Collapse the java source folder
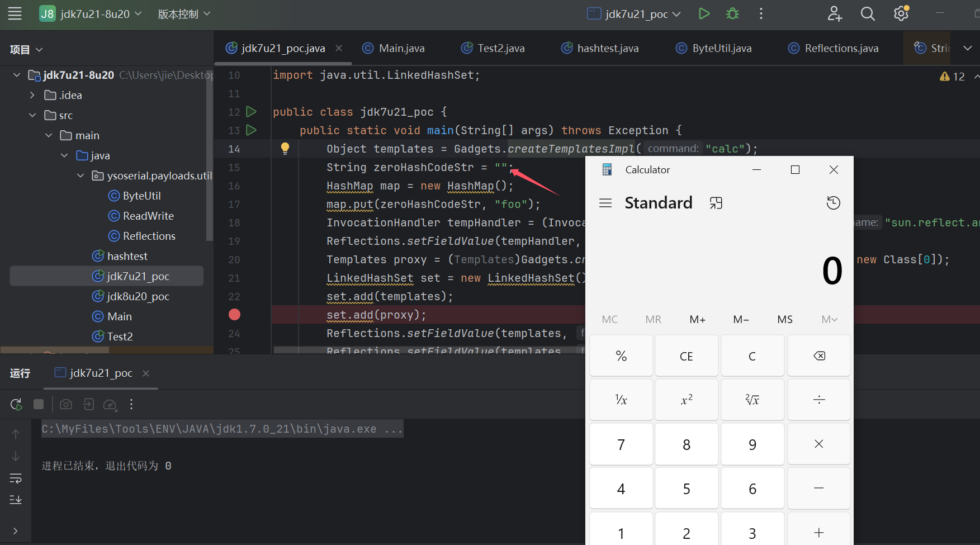 64,155
